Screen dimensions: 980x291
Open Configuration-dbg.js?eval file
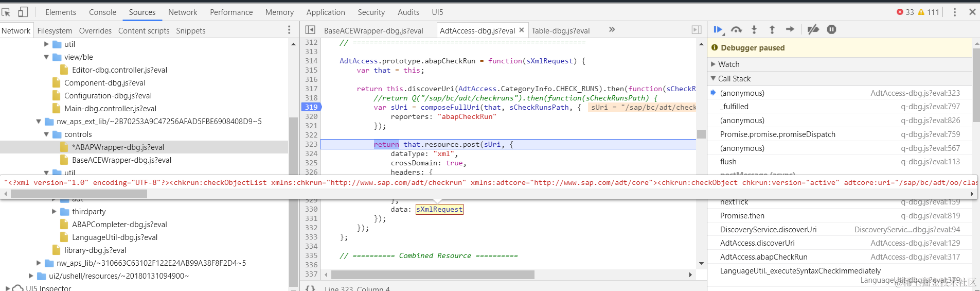(x=108, y=95)
